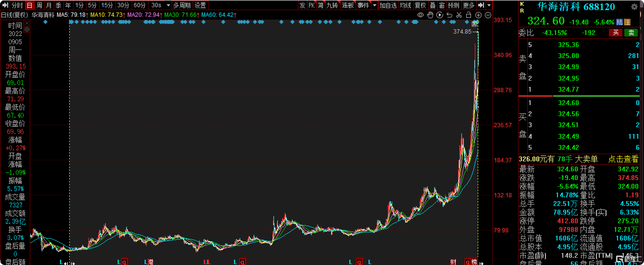Open the 更多 more menu
Screen dimensions: 644x265
pyautogui.click(x=469, y=5)
